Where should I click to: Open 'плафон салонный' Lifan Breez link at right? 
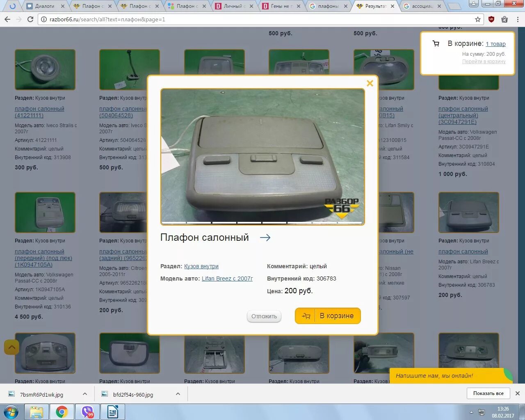[x=463, y=251]
